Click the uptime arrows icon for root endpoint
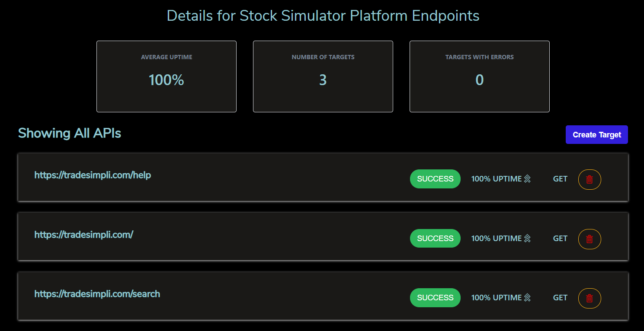This screenshot has width=644, height=331. click(x=527, y=238)
